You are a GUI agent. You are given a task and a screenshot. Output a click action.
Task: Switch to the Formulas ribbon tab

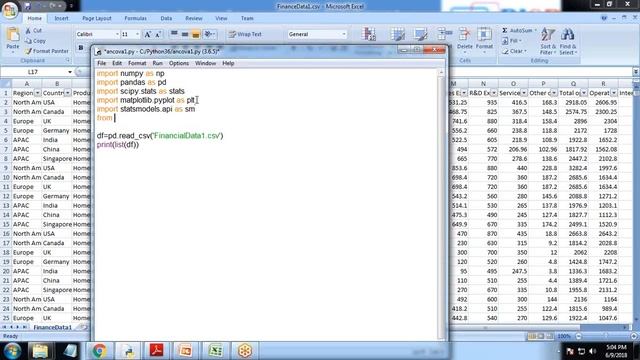(136, 18)
